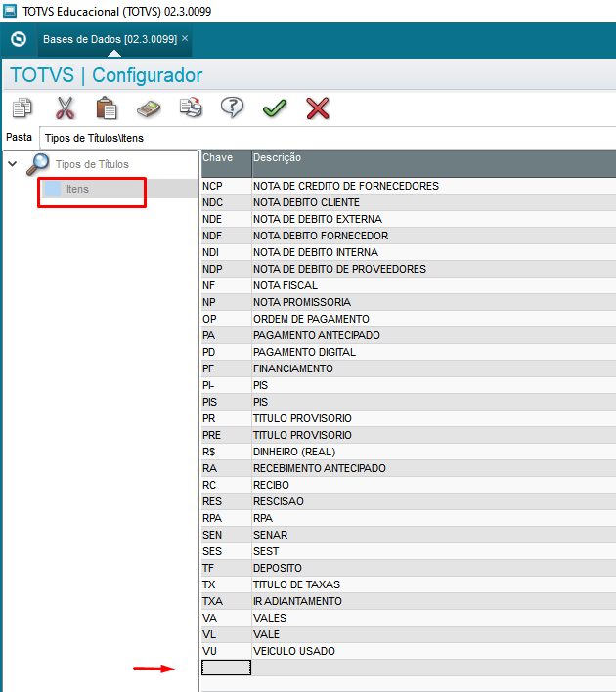The image size is (616, 692).
Task: Confirm with the green checkmark icon
Action: coord(275,108)
